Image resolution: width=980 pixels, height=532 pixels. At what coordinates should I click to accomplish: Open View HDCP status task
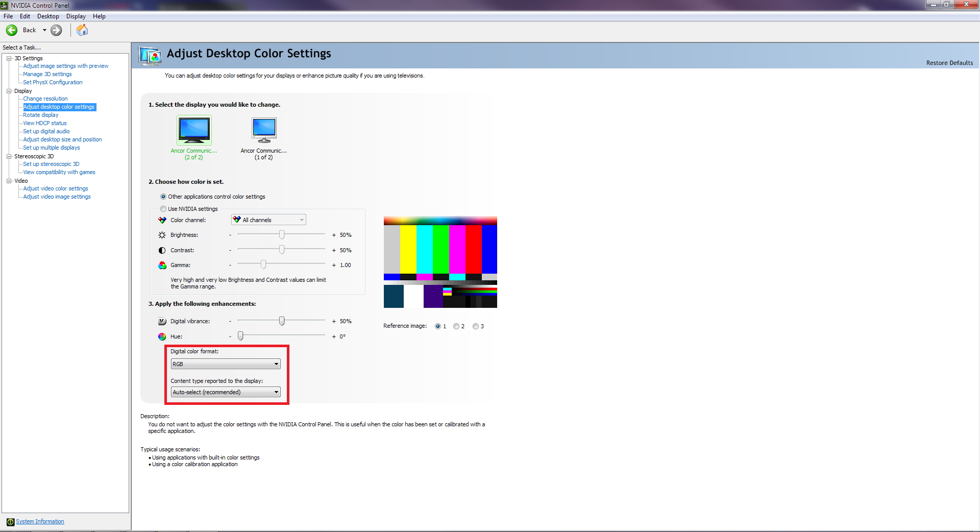[x=45, y=123]
